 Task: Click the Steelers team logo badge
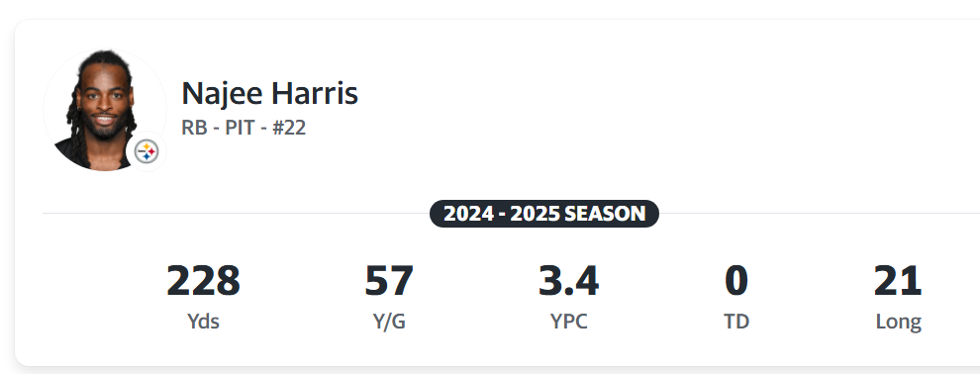[x=147, y=151]
